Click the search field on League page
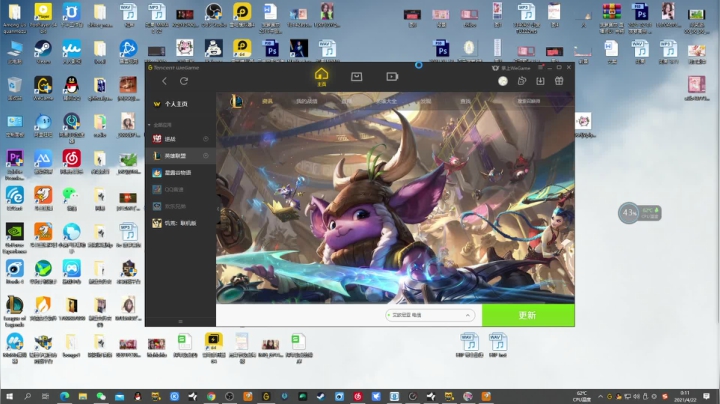 click(x=542, y=101)
